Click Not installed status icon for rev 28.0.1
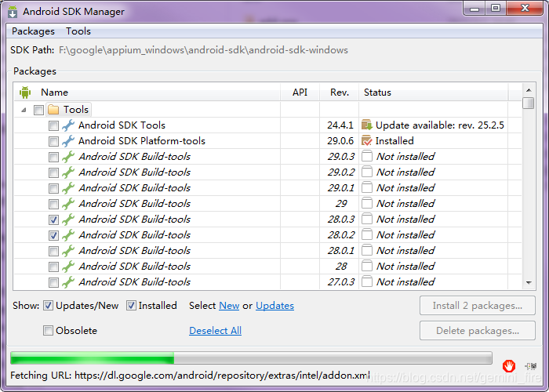 367,250
